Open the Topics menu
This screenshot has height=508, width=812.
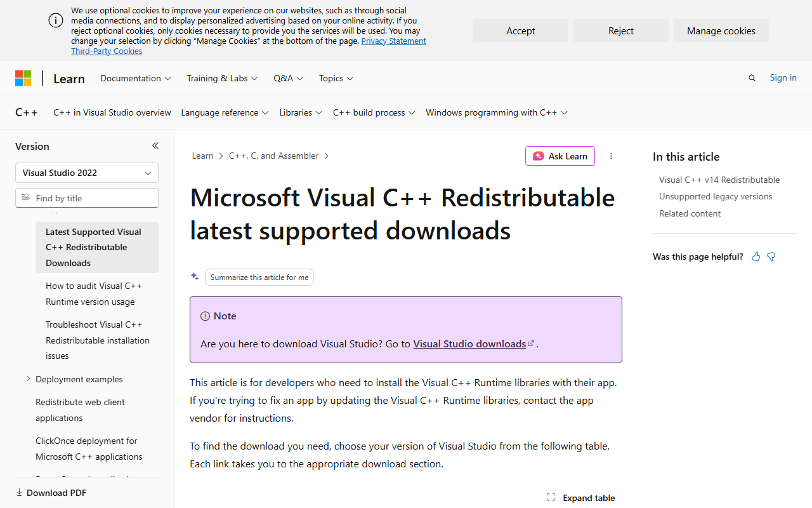(336, 78)
